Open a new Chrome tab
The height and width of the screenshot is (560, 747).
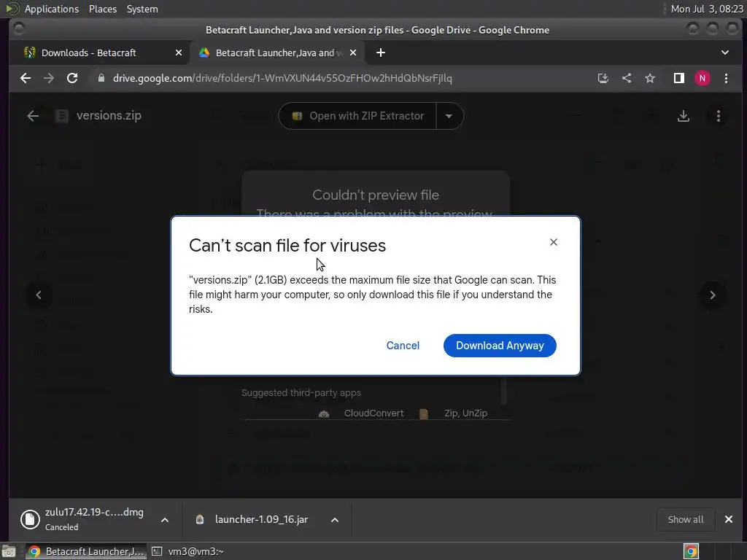click(x=381, y=52)
